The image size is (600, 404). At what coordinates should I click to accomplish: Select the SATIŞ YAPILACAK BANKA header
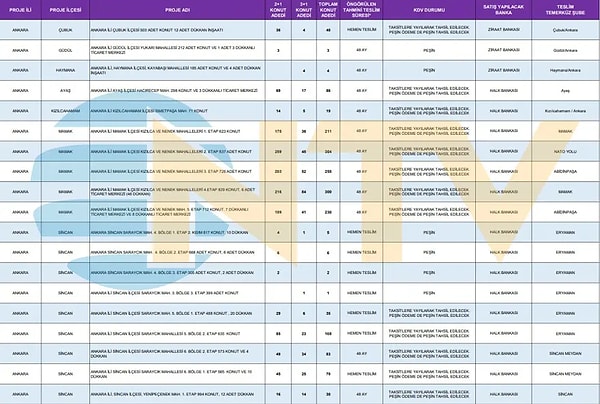504,10
